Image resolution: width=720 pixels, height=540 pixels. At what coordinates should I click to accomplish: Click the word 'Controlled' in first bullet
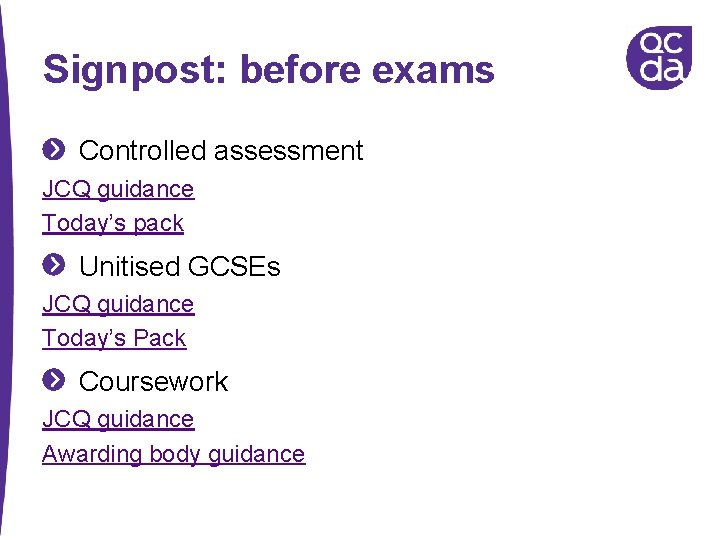(x=142, y=150)
